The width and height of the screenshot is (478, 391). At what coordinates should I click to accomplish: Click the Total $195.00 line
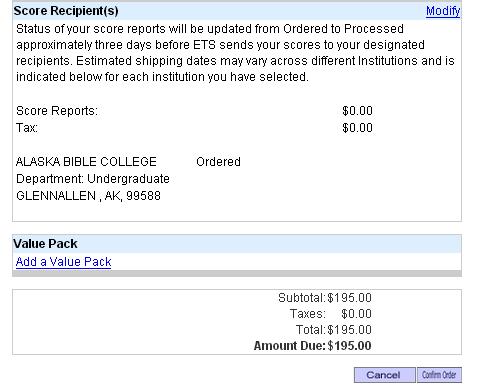tap(334, 330)
